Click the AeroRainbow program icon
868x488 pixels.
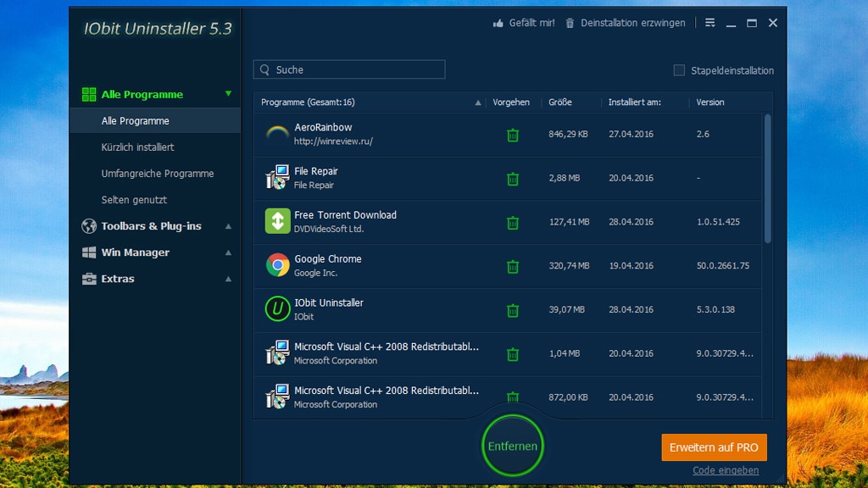[x=277, y=134]
